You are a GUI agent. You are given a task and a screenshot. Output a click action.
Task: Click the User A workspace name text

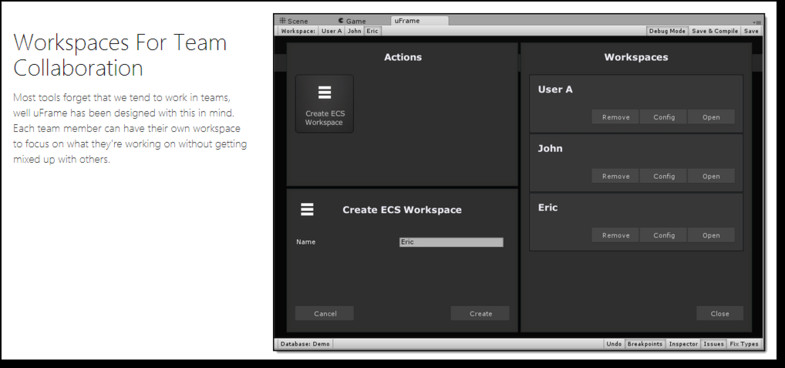pos(555,90)
